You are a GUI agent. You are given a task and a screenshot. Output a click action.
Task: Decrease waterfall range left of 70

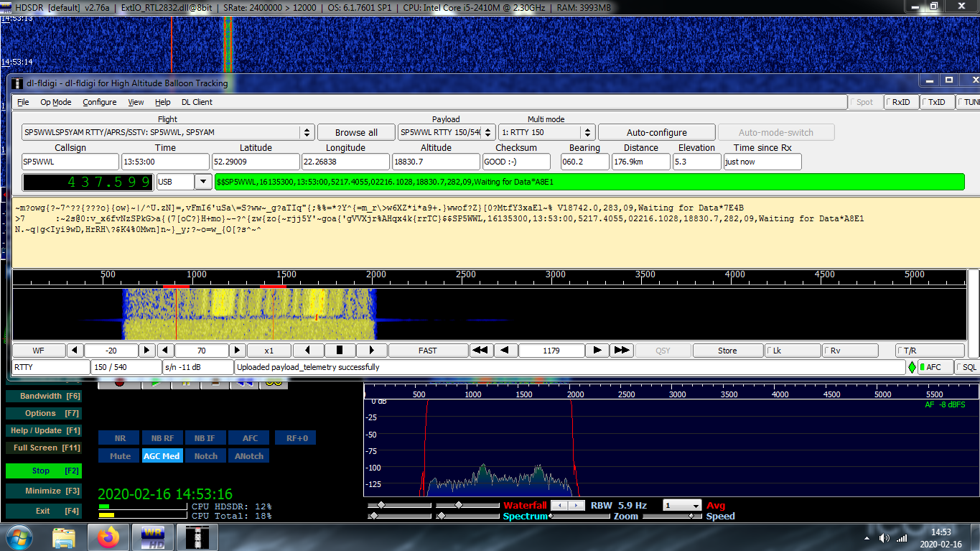pos(165,351)
